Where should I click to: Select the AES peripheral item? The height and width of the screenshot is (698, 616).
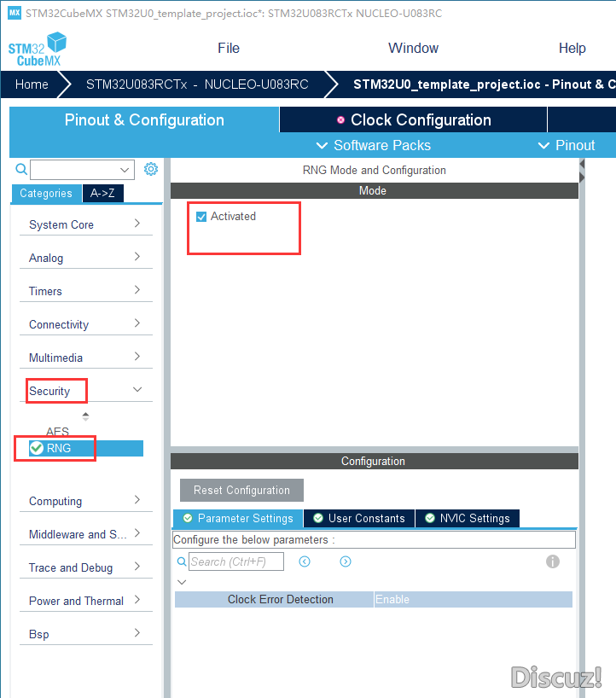click(x=58, y=432)
